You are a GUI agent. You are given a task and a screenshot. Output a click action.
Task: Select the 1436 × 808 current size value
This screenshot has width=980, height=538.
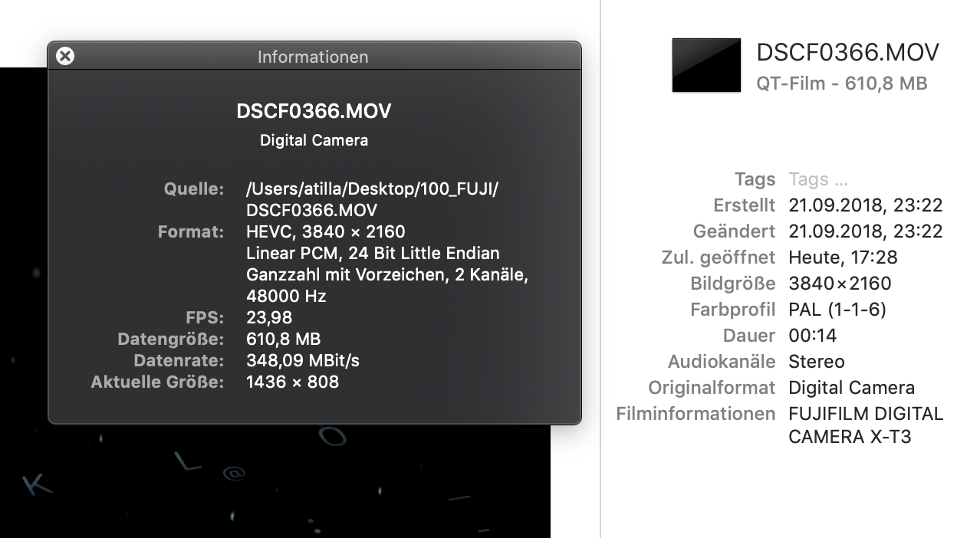(x=292, y=382)
